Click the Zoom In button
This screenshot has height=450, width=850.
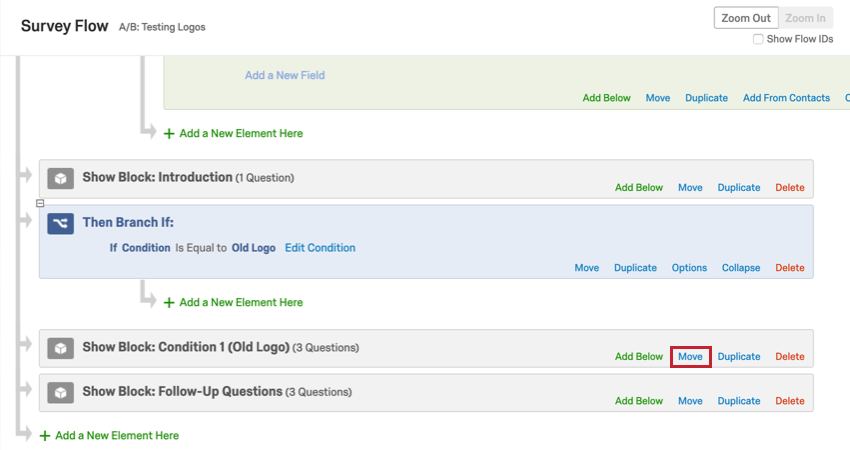(805, 18)
